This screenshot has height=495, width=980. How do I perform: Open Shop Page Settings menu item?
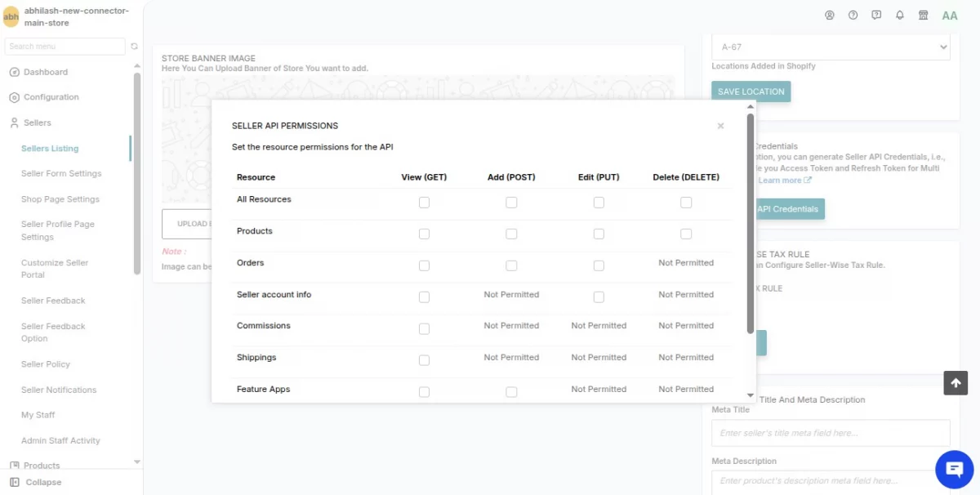point(60,199)
